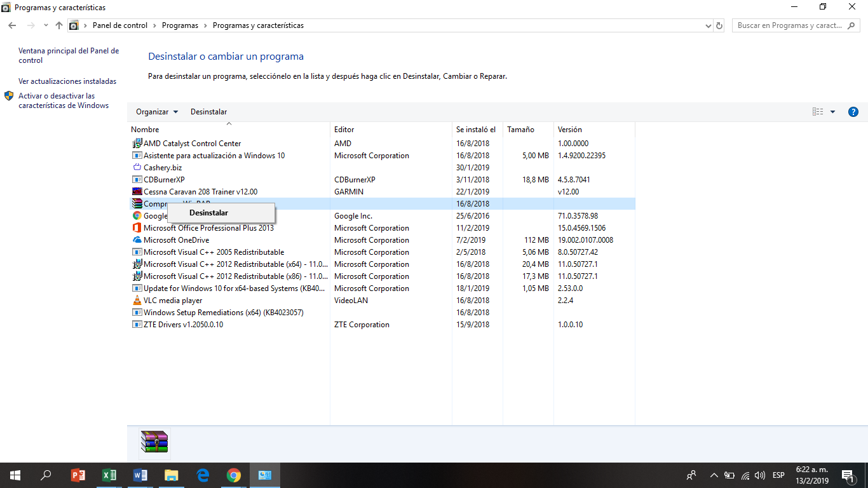Click the Windows Setup Remediations icon
This screenshot has height=488, width=868.
click(137, 313)
